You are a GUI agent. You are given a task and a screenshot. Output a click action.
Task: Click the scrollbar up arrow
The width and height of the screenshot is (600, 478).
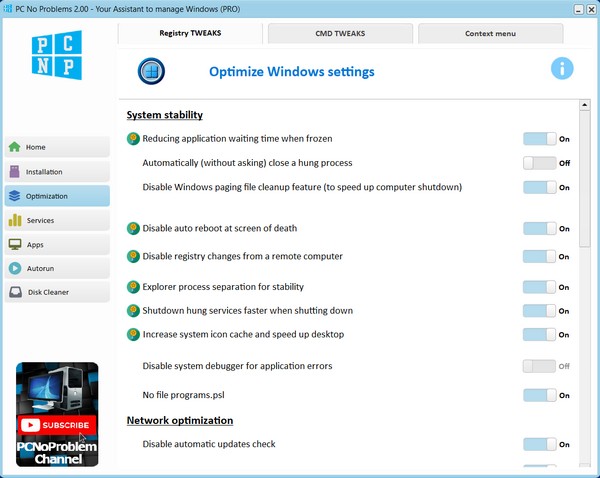(584, 105)
